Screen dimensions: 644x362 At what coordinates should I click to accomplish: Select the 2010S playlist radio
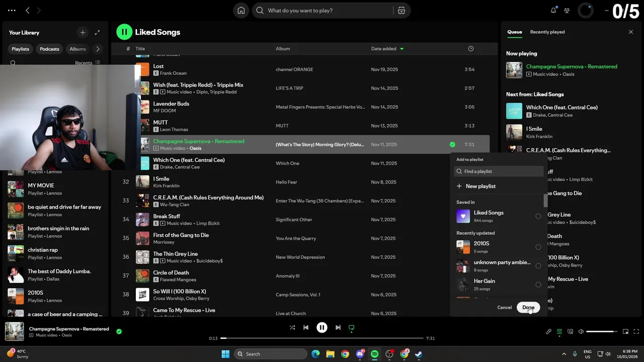[x=538, y=247]
